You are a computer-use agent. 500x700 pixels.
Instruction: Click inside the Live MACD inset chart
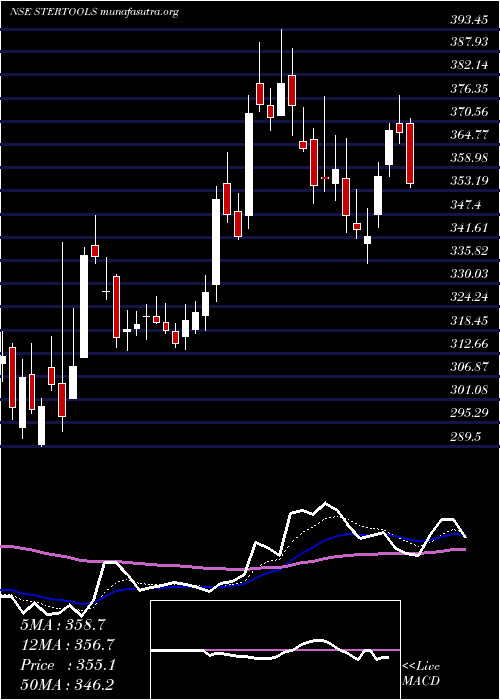(275, 650)
